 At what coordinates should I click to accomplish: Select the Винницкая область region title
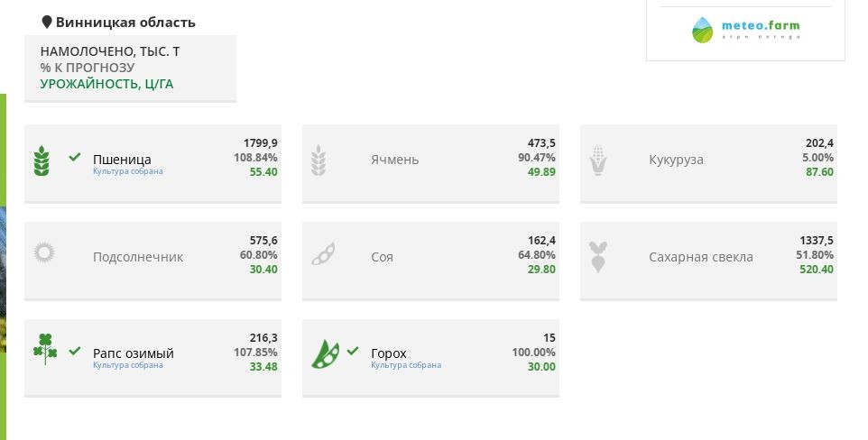point(125,23)
